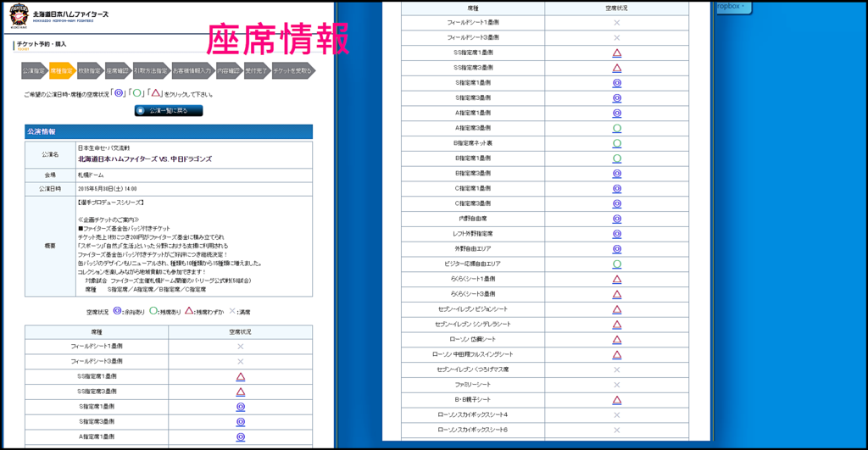Click the 空席状況 column header in right table
Image resolution: width=868 pixels, height=450 pixels.
617,8
